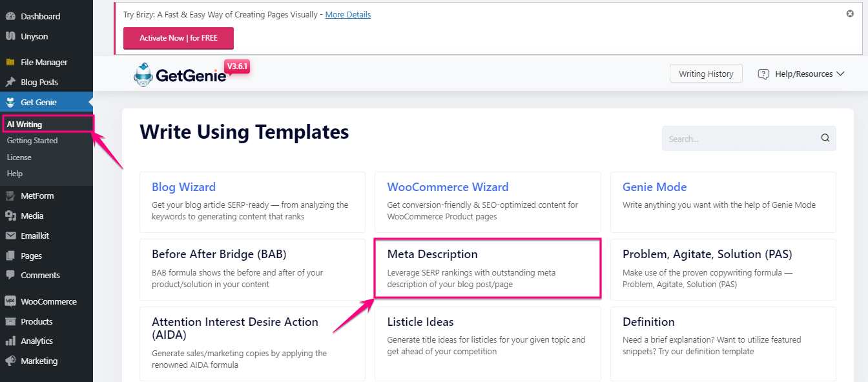Viewport: 868px width, 382px height.
Task: Click the Write Using Templates heading
Action: click(244, 132)
